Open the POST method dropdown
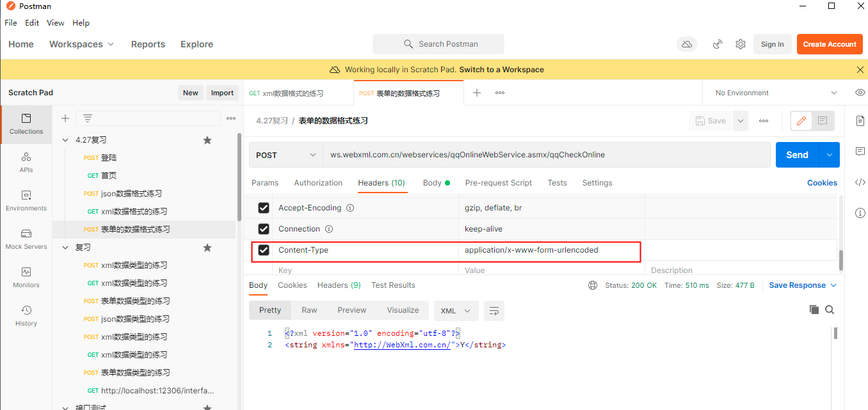Viewport: 868px width, 410px height. coord(285,155)
